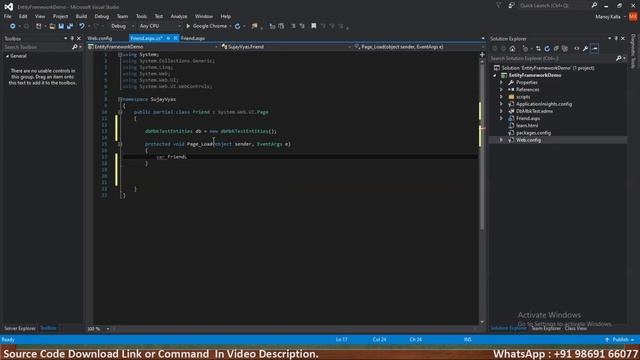Click the Home icon in Solution Explorer
The height and width of the screenshot is (360, 640).
[x=512, y=49]
